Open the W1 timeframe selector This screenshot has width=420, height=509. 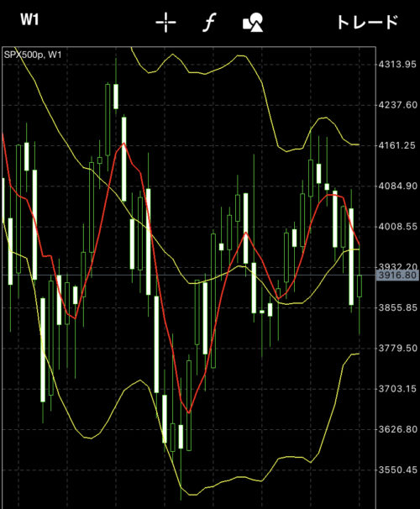click(x=29, y=20)
